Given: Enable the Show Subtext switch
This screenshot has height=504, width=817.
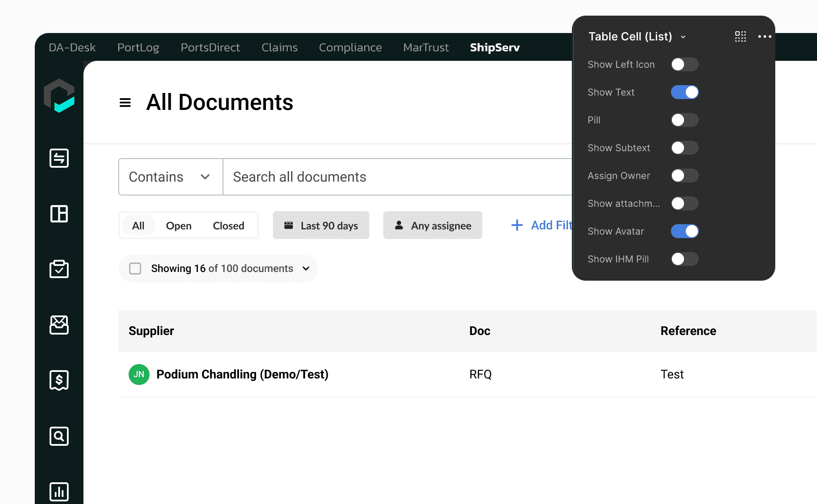Looking at the screenshot, I should (x=685, y=148).
